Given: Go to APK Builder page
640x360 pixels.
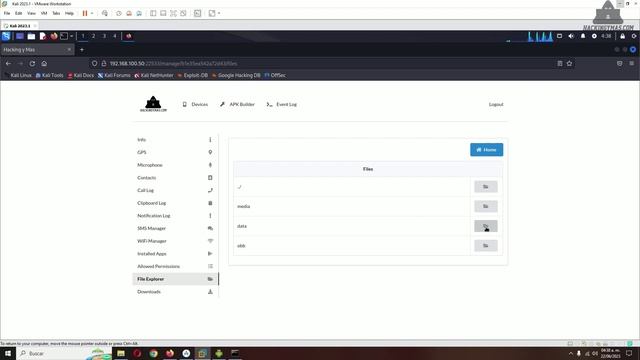Looking at the screenshot, I should click(x=237, y=104).
